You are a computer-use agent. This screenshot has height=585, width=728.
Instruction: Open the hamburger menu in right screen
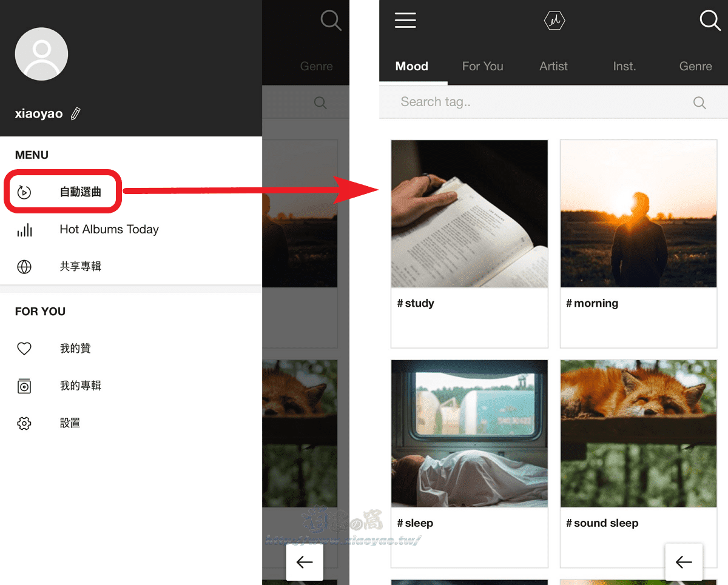tap(405, 21)
